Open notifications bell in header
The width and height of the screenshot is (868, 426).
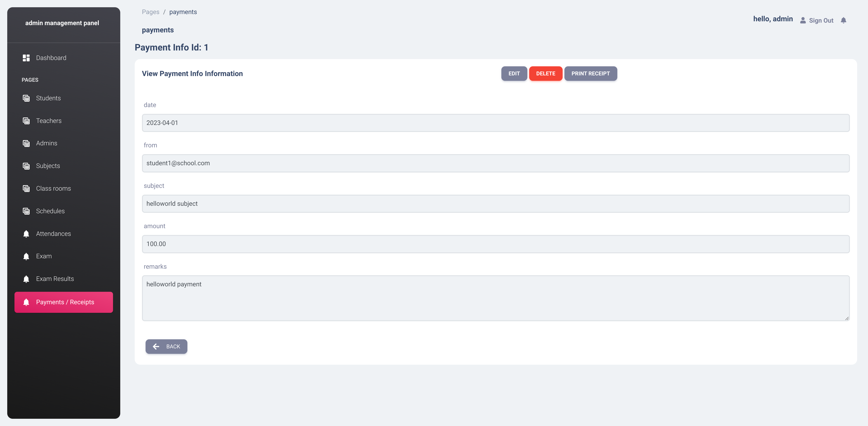coord(843,20)
